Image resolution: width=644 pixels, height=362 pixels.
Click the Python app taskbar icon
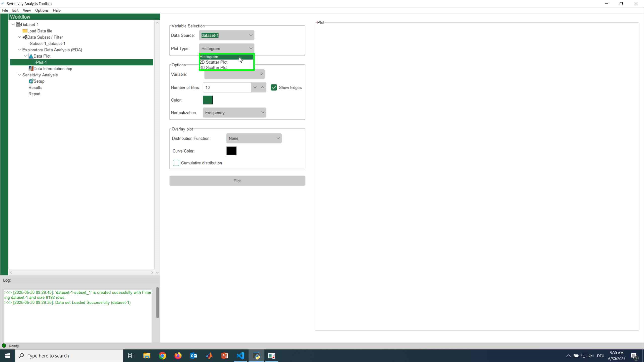pyautogui.click(x=256, y=356)
